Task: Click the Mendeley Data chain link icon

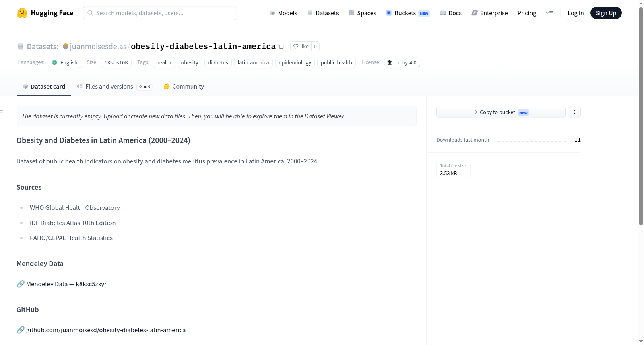Action: 21,284
